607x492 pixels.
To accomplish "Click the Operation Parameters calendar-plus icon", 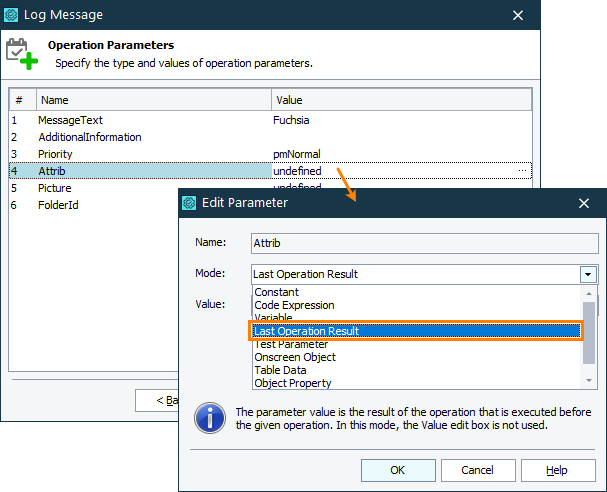I will [22, 53].
